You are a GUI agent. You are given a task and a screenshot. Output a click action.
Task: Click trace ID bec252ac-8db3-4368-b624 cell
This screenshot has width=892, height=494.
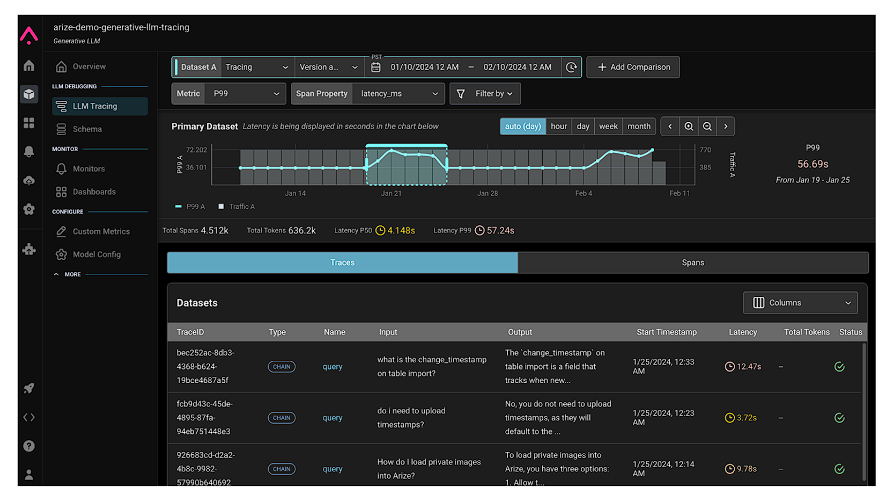pyautogui.click(x=205, y=367)
